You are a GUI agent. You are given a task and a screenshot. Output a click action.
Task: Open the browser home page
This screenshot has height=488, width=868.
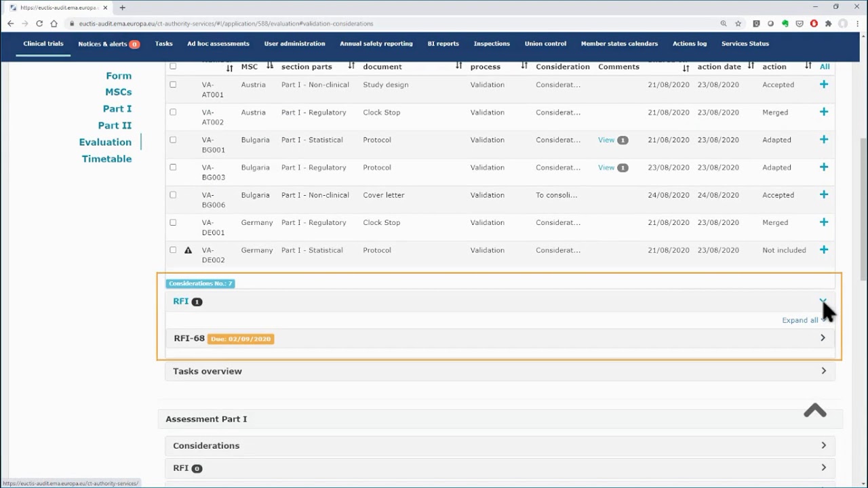[54, 24]
